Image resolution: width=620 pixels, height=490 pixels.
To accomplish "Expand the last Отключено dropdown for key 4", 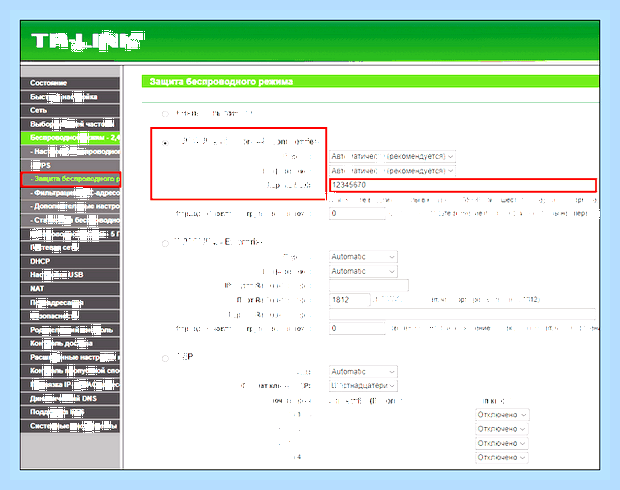I will point(502,457).
